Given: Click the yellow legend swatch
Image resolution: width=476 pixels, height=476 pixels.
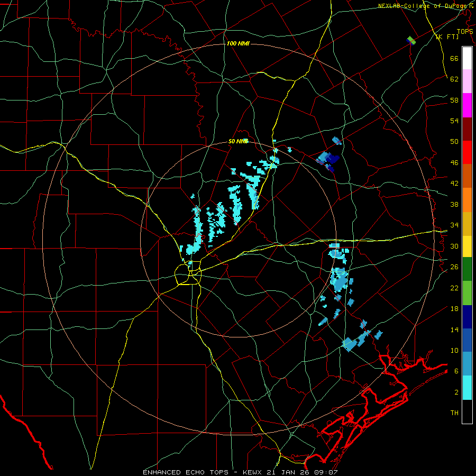Looking at the screenshot, I should tap(467, 246).
